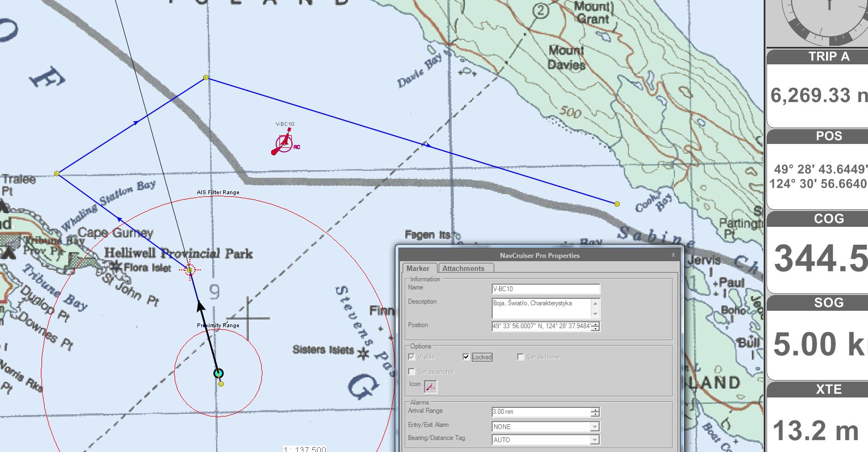
Task: Click the compass dial in instrument panel
Action: pyautogui.click(x=829, y=22)
